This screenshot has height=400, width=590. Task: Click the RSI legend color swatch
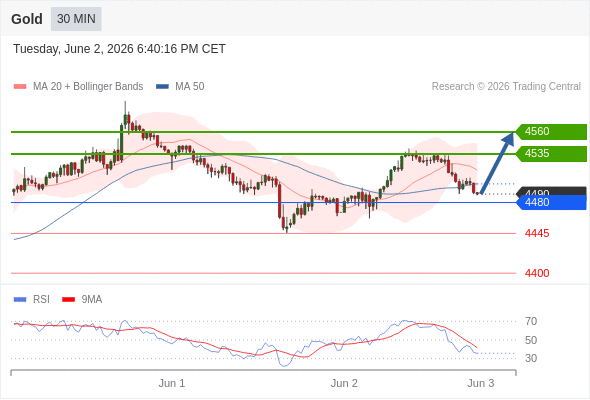[x=20, y=300]
